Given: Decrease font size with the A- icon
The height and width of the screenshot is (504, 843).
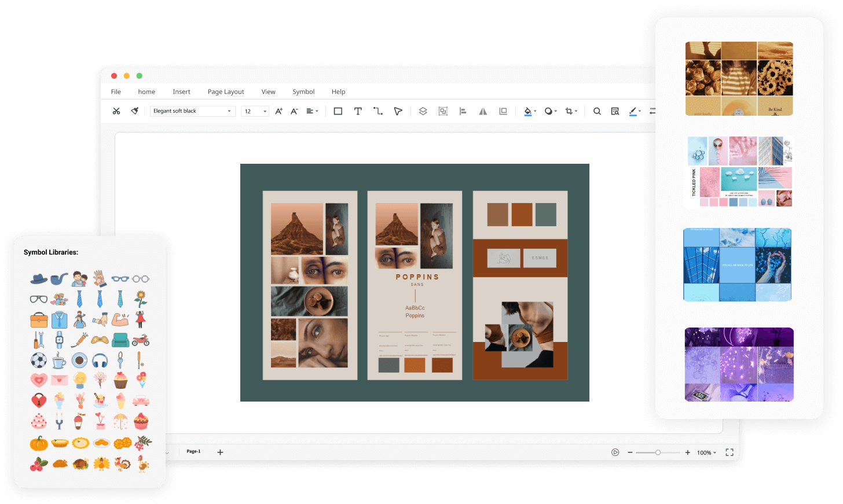Looking at the screenshot, I should tap(294, 111).
